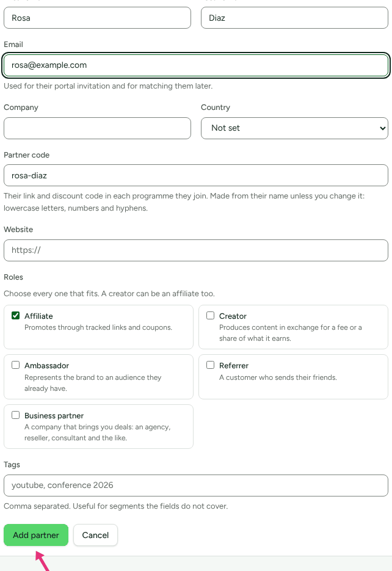Click the Website https:// input field

point(196,250)
